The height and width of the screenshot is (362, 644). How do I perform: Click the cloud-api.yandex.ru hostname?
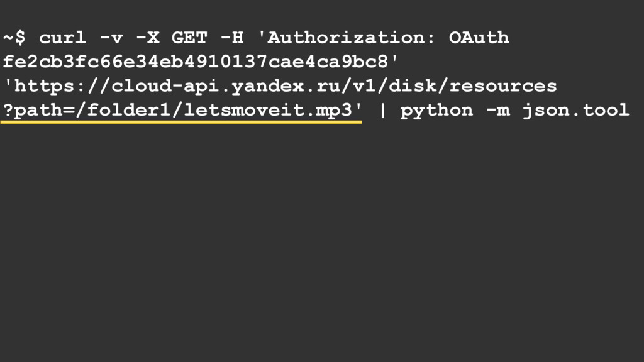(x=226, y=86)
